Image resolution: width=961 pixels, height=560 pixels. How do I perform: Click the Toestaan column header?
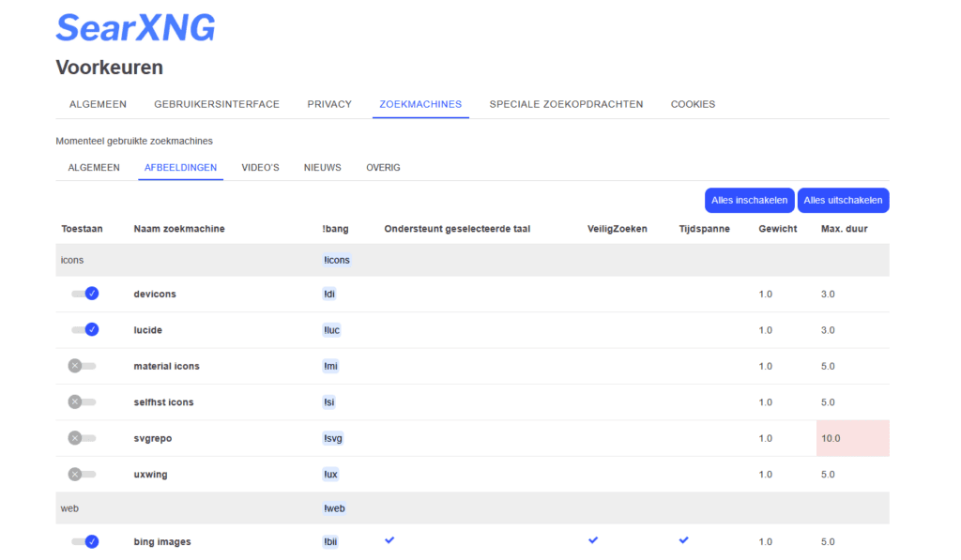tap(83, 229)
